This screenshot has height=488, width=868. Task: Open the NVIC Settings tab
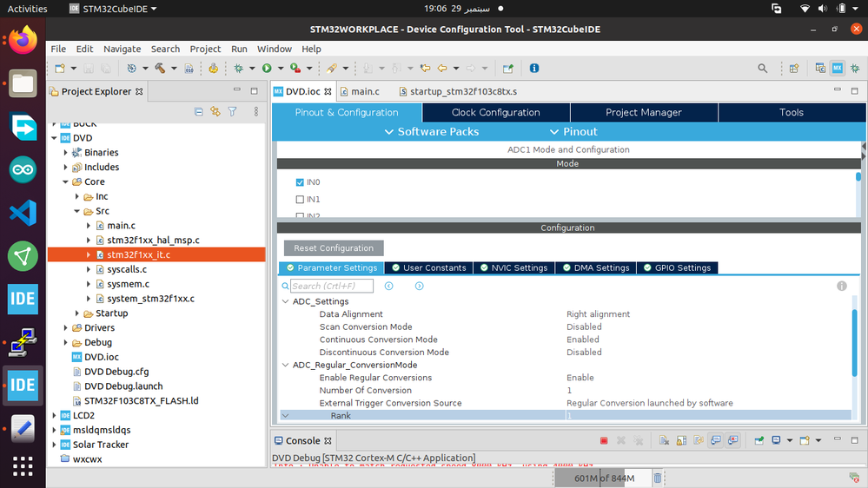tap(514, 267)
